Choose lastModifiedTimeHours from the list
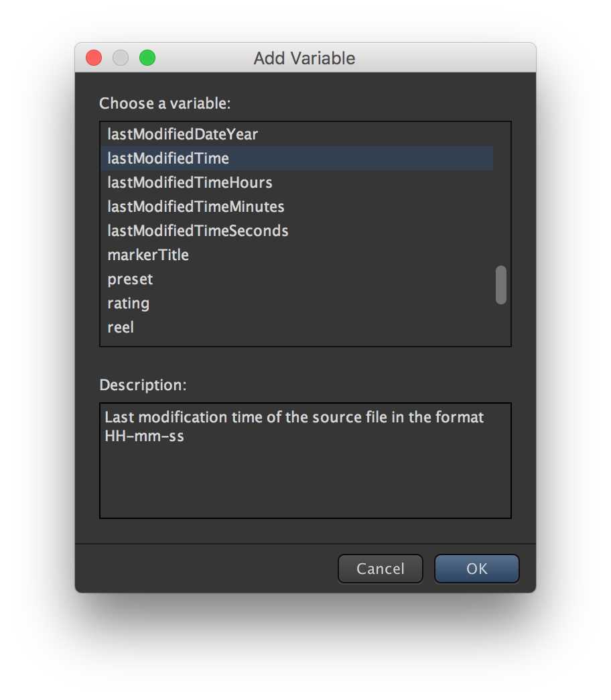Image resolution: width=611 pixels, height=700 pixels. pos(297,182)
